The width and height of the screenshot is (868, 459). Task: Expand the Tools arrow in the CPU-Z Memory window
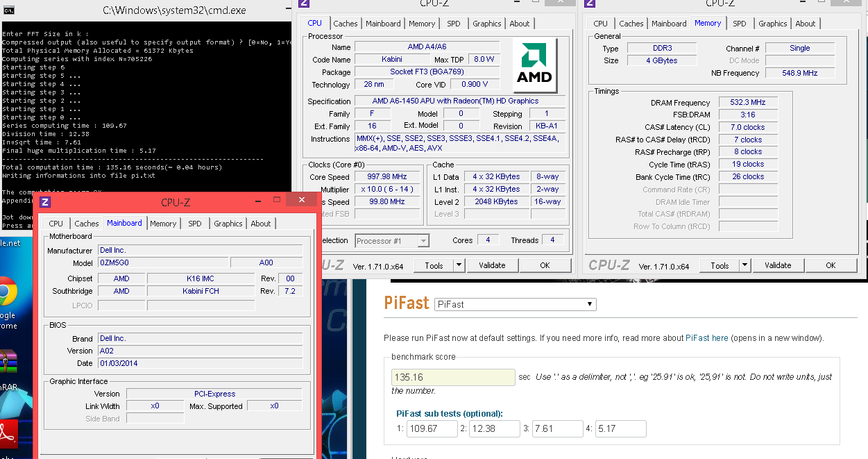(x=744, y=265)
